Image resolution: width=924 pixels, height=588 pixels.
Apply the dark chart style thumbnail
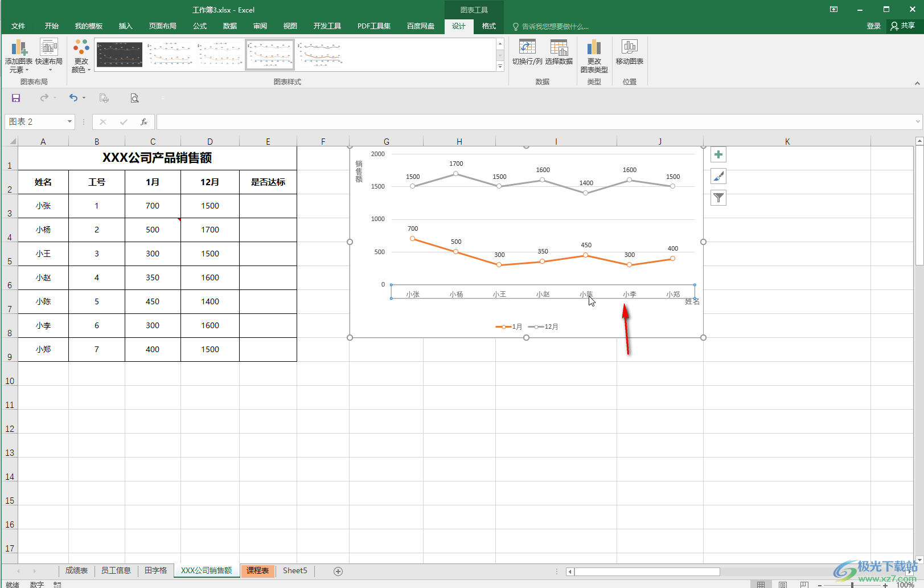tap(120, 55)
